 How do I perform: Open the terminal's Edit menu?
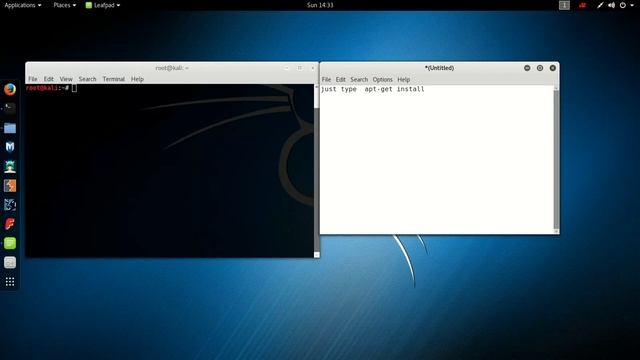coord(49,79)
